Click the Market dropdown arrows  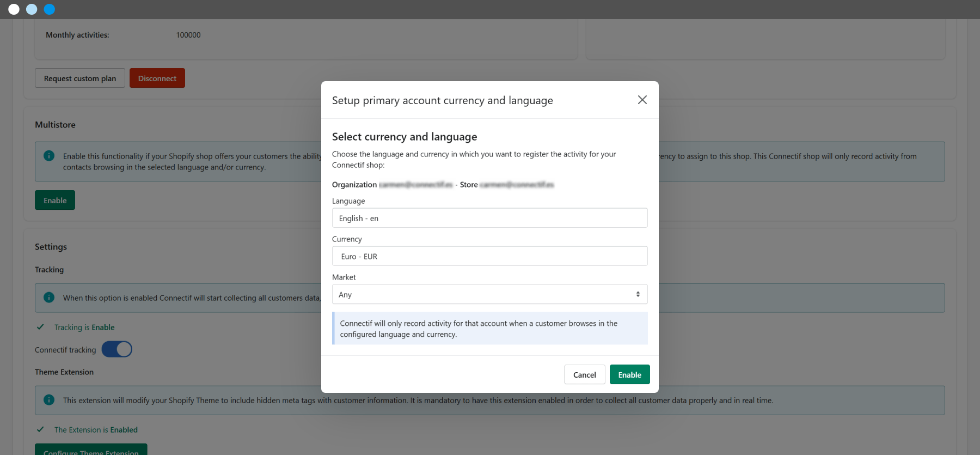click(638, 294)
